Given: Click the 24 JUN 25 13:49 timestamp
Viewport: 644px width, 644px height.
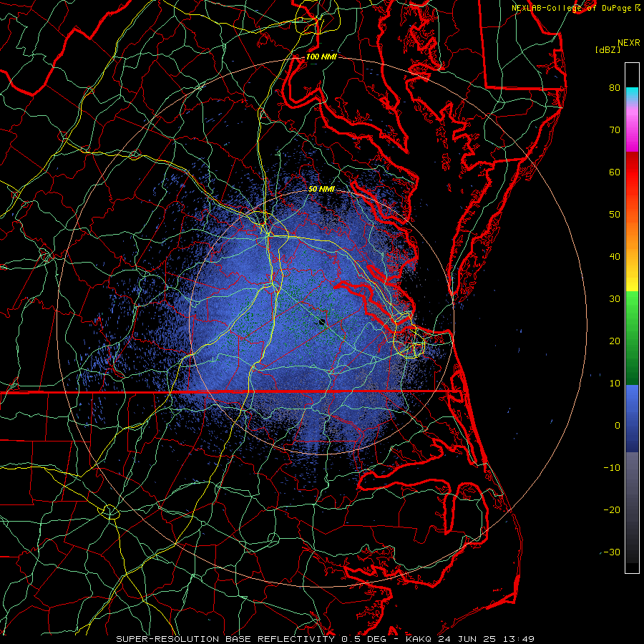Looking at the screenshot, I should click(487, 639).
